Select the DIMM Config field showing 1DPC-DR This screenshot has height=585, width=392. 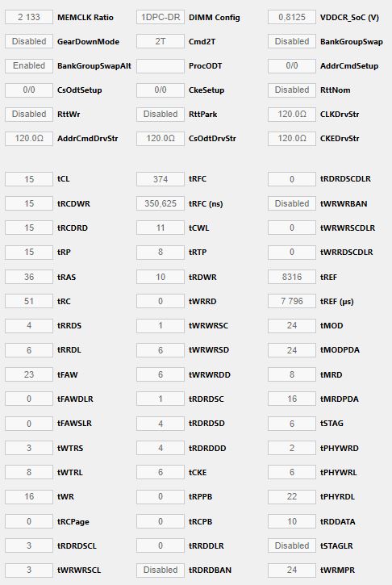161,17
